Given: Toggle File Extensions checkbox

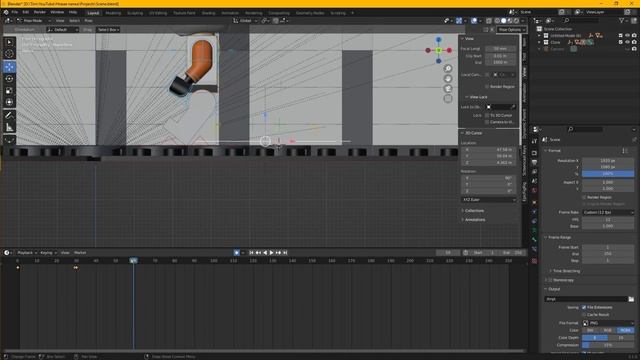Looking at the screenshot, I should click(584, 307).
